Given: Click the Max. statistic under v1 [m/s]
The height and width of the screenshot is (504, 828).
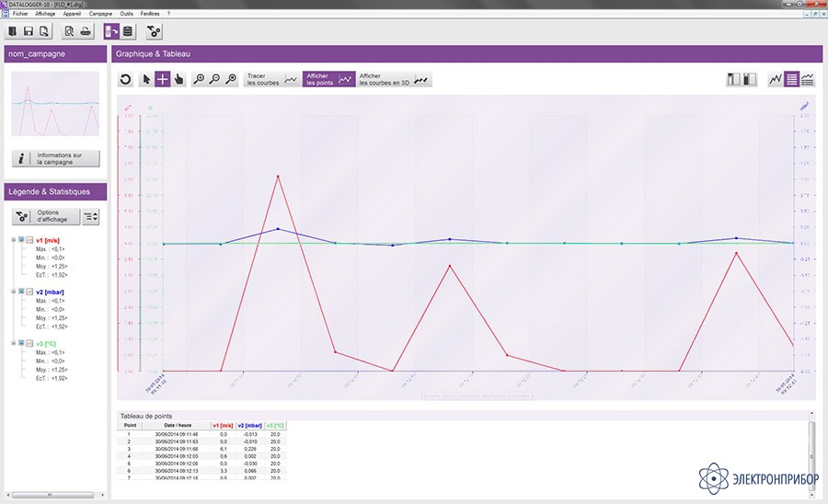Looking at the screenshot, I should (51, 249).
